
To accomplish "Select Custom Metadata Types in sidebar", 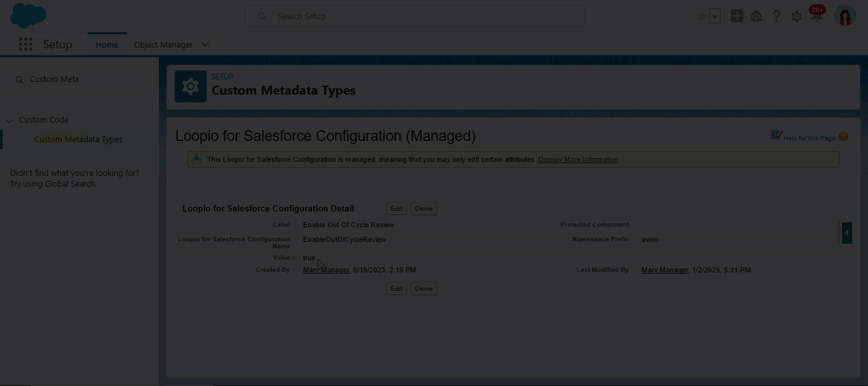I will tap(78, 140).
